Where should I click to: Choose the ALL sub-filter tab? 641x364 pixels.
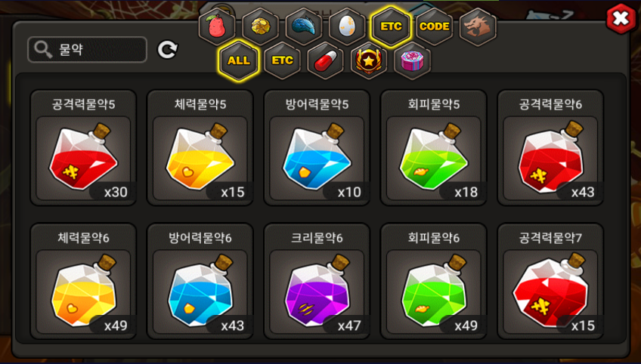point(238,61)
